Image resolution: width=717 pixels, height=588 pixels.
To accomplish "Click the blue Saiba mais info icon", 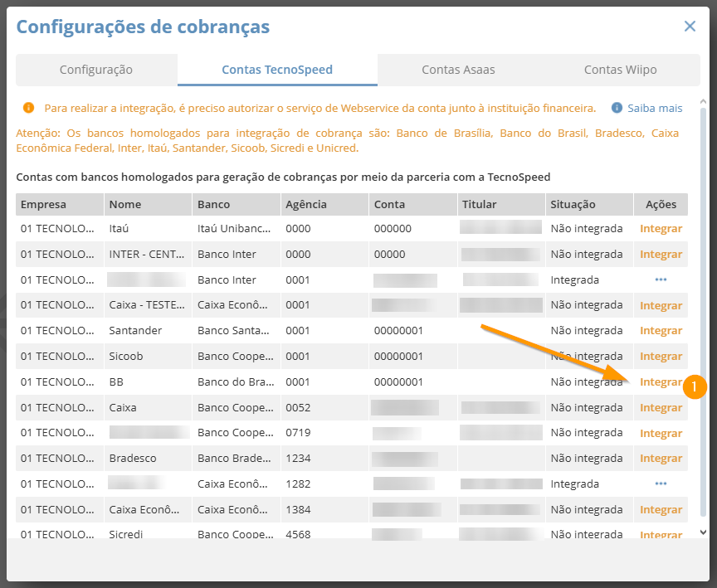I will [617, 108].
